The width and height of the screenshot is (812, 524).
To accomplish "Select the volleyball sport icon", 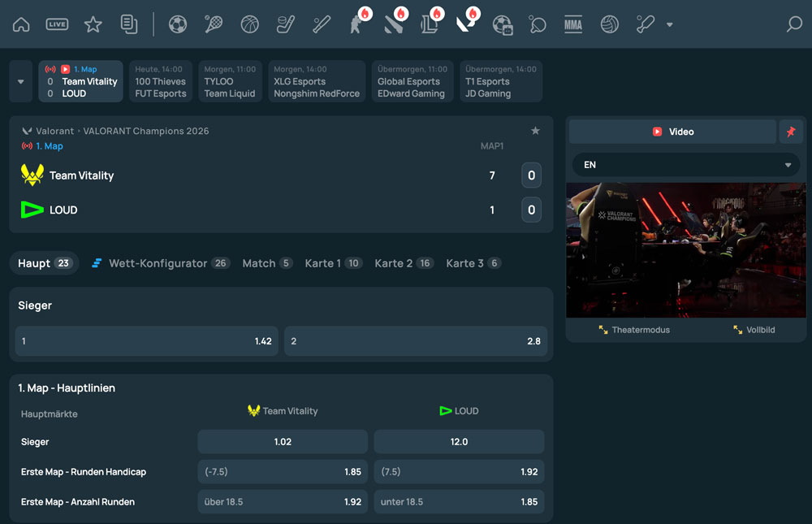I will [x=610, y=24].
